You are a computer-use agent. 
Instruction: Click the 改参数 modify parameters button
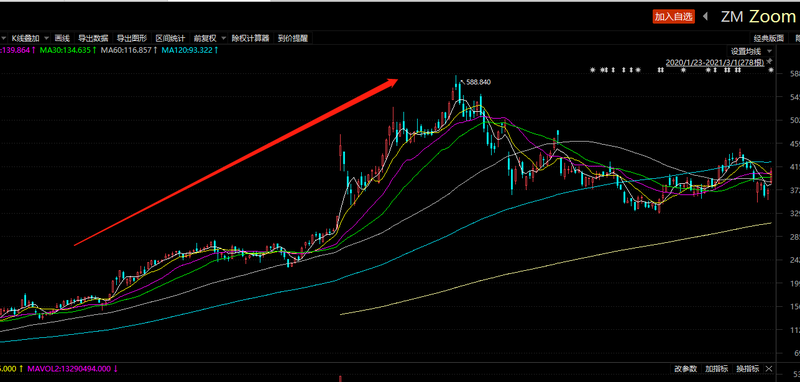coord(685,368)
